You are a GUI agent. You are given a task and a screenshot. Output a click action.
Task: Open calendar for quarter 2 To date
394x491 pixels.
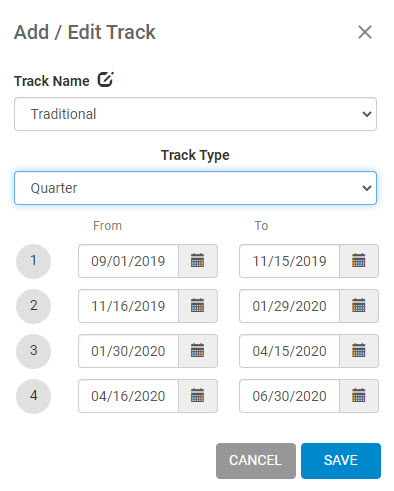coord(359,306)
